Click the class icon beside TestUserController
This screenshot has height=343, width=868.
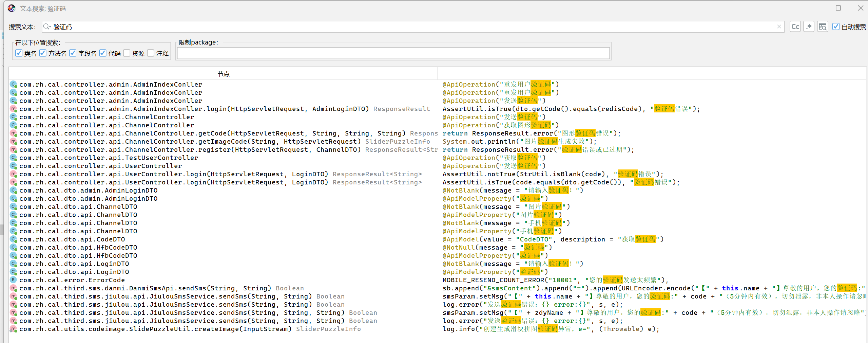pos(13,158)
